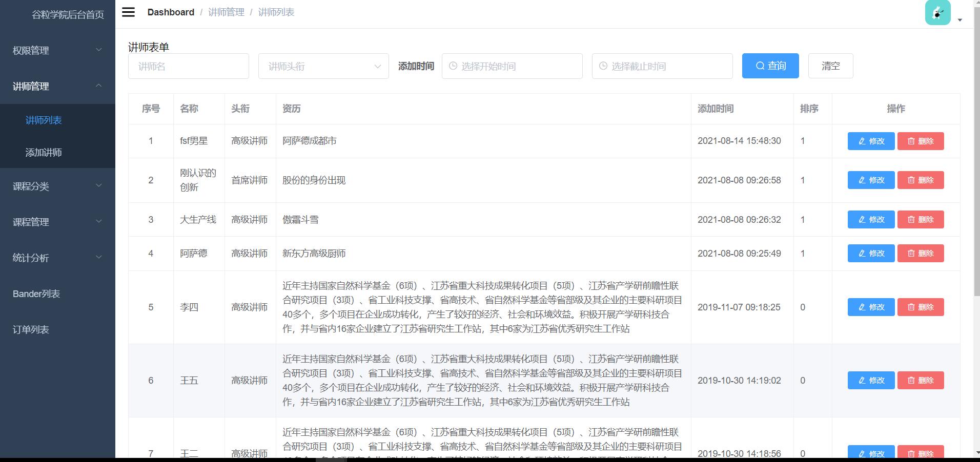Viewport: 980px width, 462px height.
Task: Click timestamp 2019-11-07 09:18:25
Action: 739,307
